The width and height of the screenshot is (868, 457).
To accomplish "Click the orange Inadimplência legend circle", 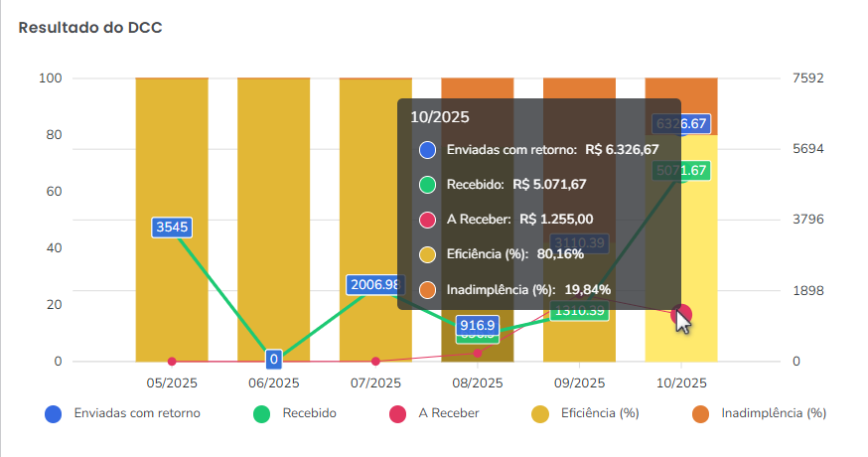I will 701,413.
